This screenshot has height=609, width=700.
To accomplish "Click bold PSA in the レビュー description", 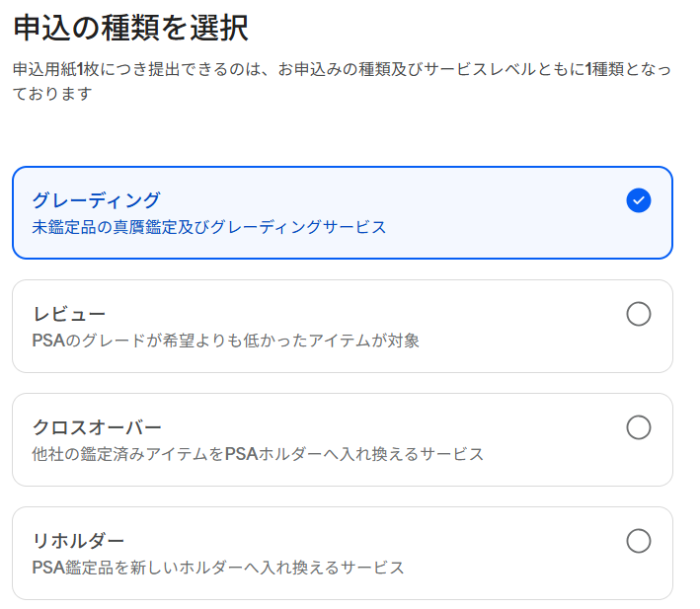I will 47,341.
